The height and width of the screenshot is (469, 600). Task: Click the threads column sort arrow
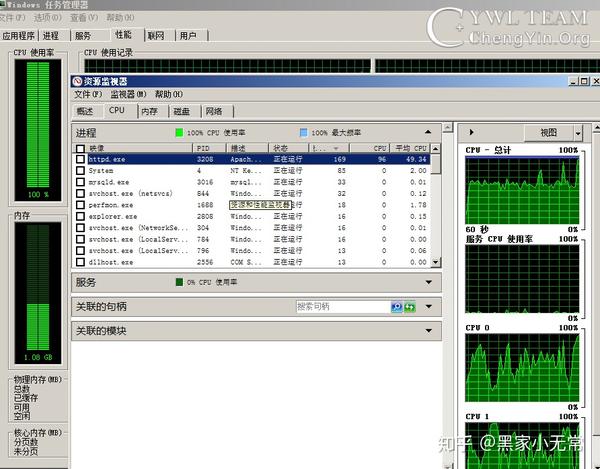[x=336, y=148]
